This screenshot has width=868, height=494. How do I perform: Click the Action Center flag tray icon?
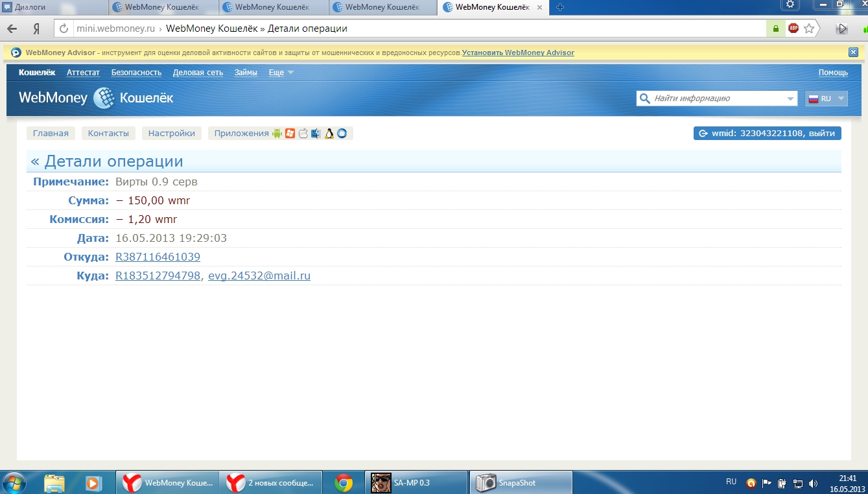point(767,483)
